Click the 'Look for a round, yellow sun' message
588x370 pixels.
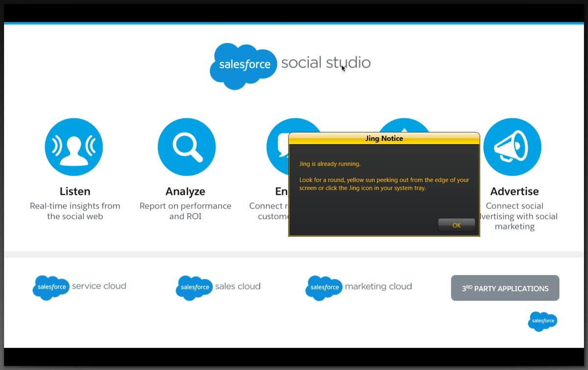(384, 184)
